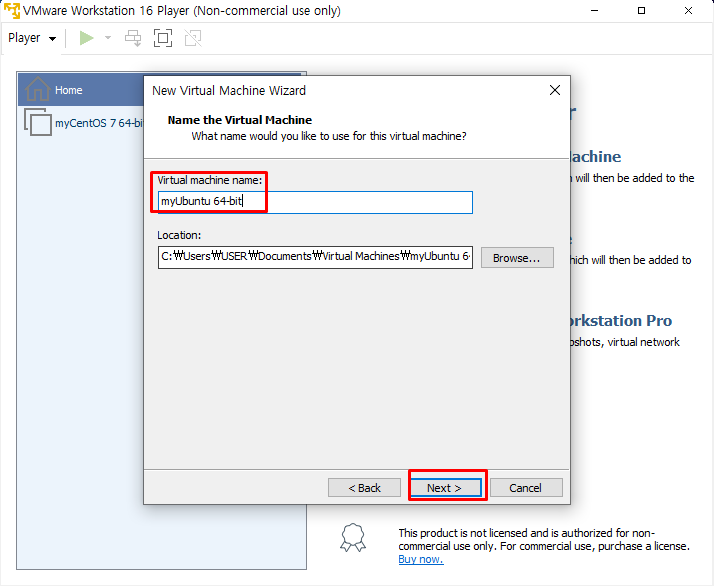714x586 pixels.
Task: Click the 'Virtual machine name:' label
Action: point(209,180)
